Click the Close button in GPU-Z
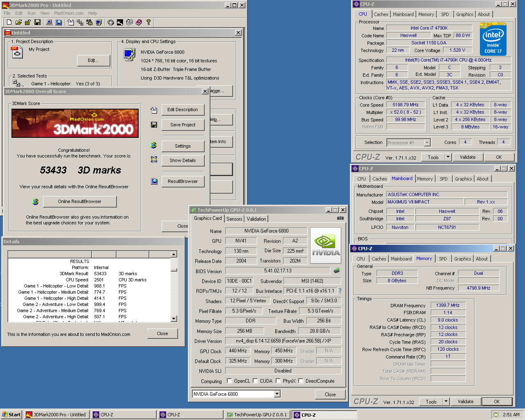Image resolution: width=525 pixels, height=420 pixels. tap(330, 394)
